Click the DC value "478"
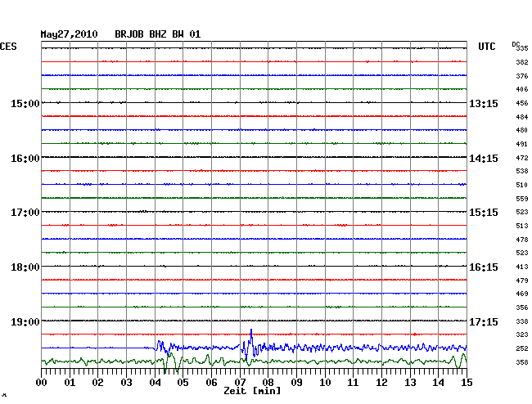The width and height of the screenshot is (532, 404). (x=522, y=240)
